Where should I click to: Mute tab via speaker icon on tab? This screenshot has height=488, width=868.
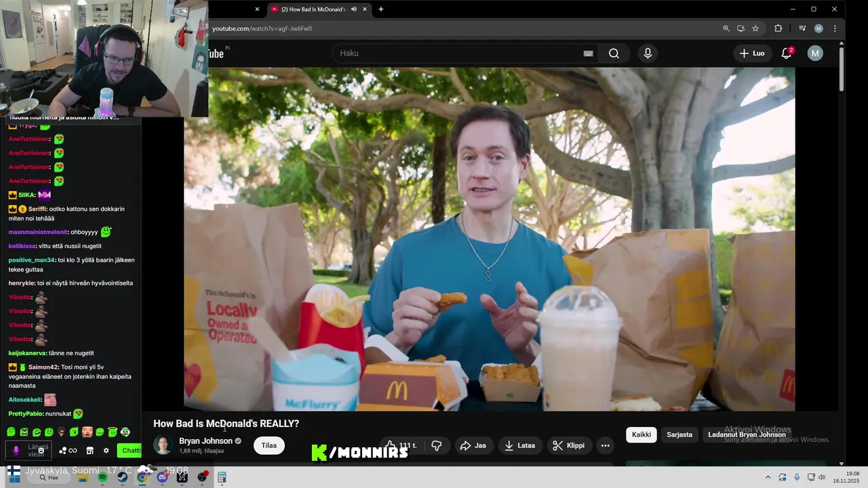point(353,9)
